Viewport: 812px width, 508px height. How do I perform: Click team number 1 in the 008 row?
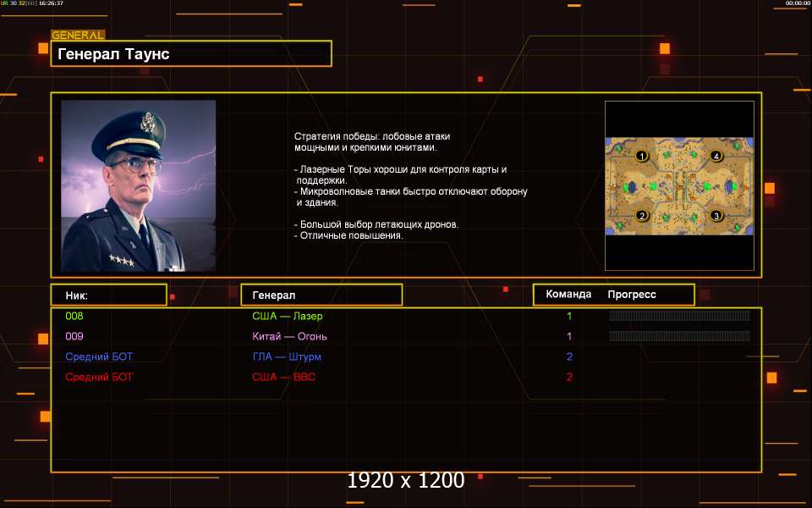coord(569,316)
